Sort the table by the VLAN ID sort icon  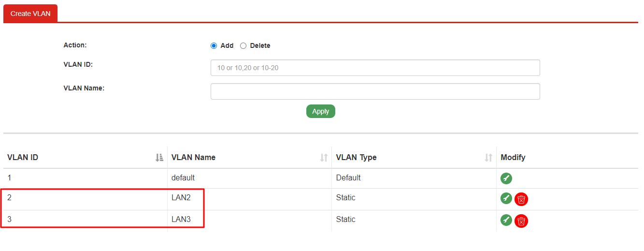coord(159,157)
